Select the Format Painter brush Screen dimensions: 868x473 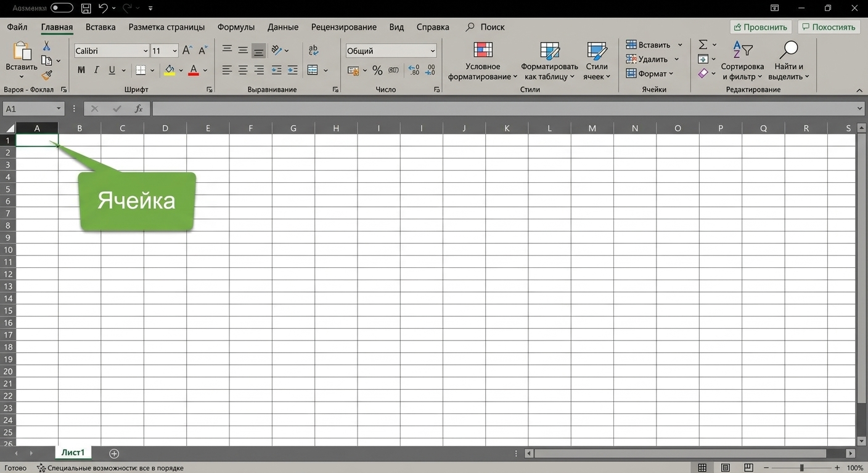47,75
